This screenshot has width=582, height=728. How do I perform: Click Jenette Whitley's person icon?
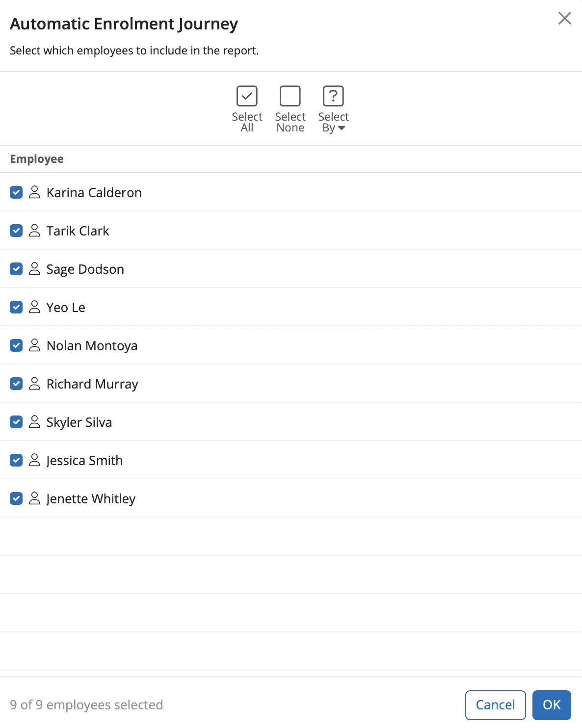click(34, 498)
